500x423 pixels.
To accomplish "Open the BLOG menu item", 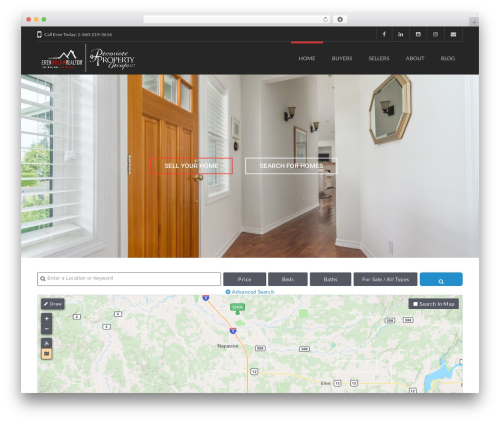I will [448, 58].
